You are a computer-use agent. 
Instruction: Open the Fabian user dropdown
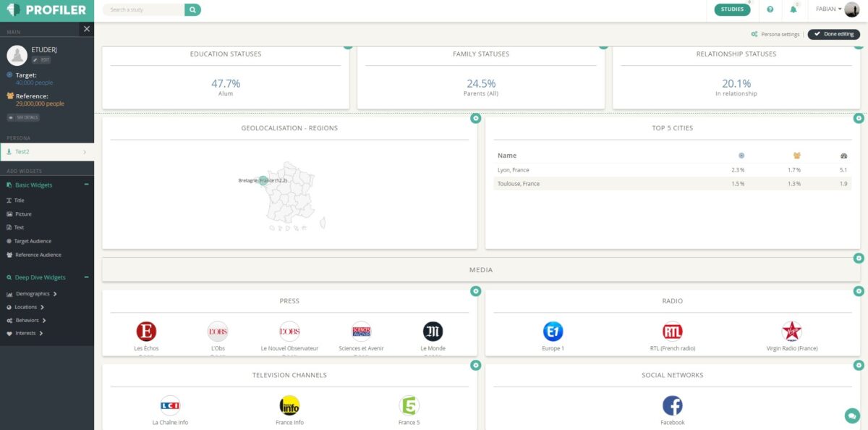[828, 9]
